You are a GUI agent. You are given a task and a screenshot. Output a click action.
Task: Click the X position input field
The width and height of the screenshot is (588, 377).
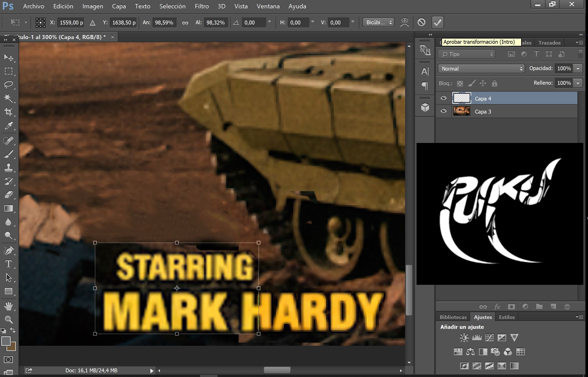tap(71, 23)
